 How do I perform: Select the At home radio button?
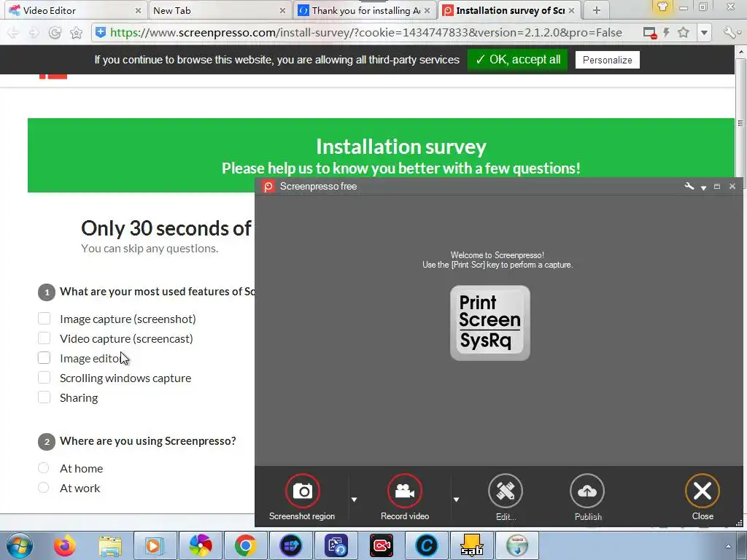click(x=43, y=468)
